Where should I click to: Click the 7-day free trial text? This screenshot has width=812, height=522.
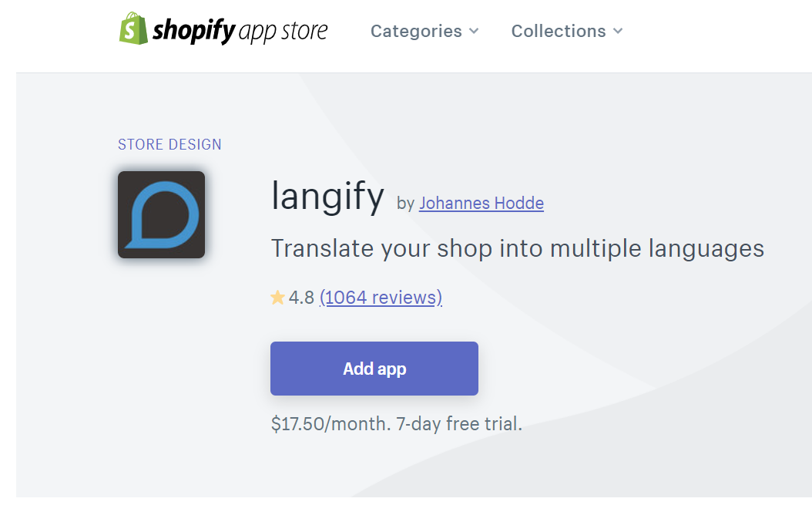click(x=459, y=424)
